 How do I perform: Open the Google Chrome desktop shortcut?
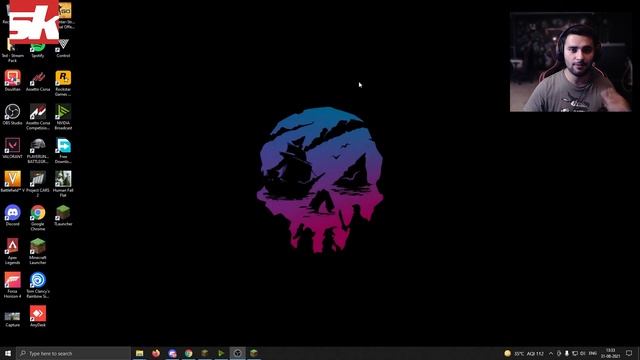(x=38, y=218)
